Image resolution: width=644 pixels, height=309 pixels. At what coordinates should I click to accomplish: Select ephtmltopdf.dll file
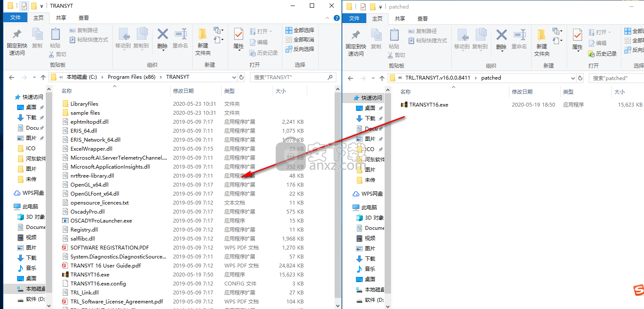89,122
